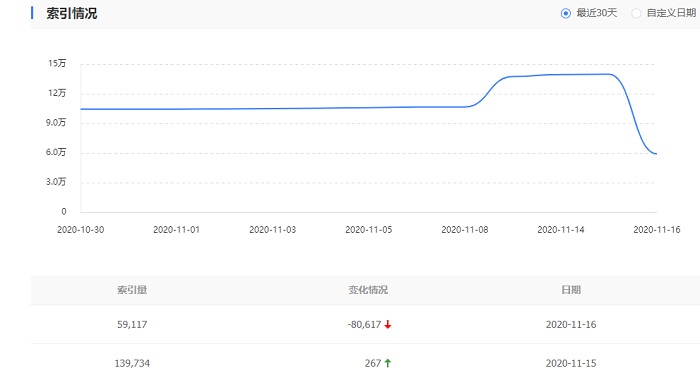Click the 2020-10-30 axis label
Viewport: 700px width, 382px height.
pos(80,229)
